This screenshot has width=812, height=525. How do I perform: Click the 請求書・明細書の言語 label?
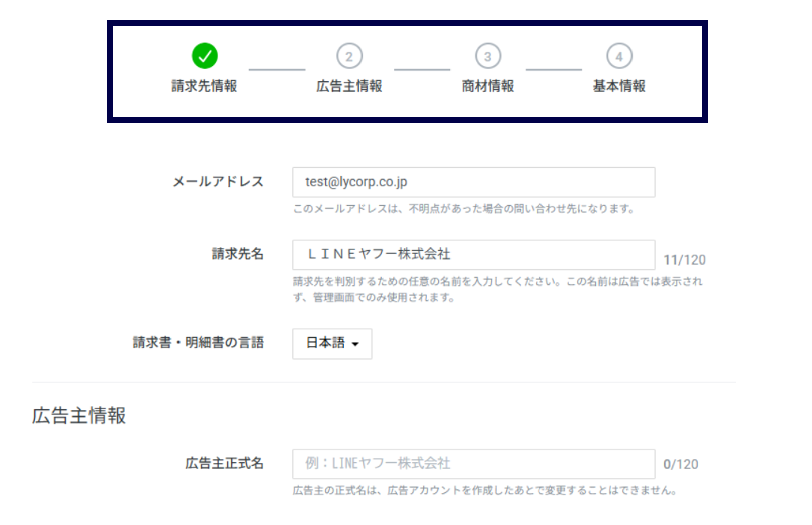pyautogui.click(x=199, y=343)
